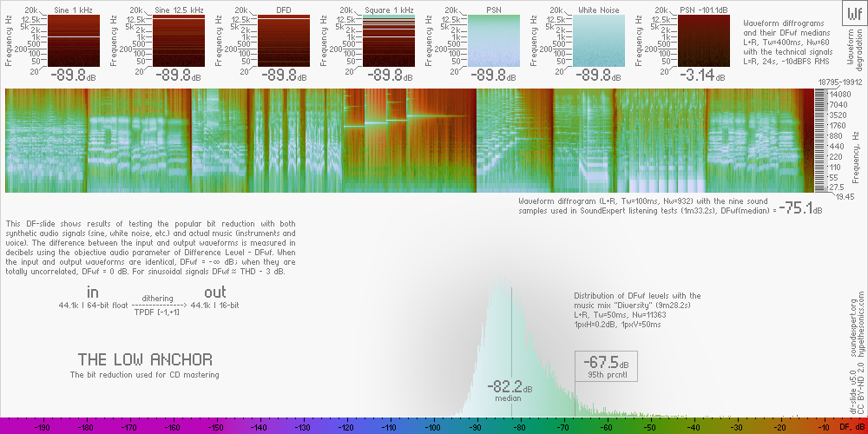Click the -10 tick on the DF axis

(x=825, y=428)
